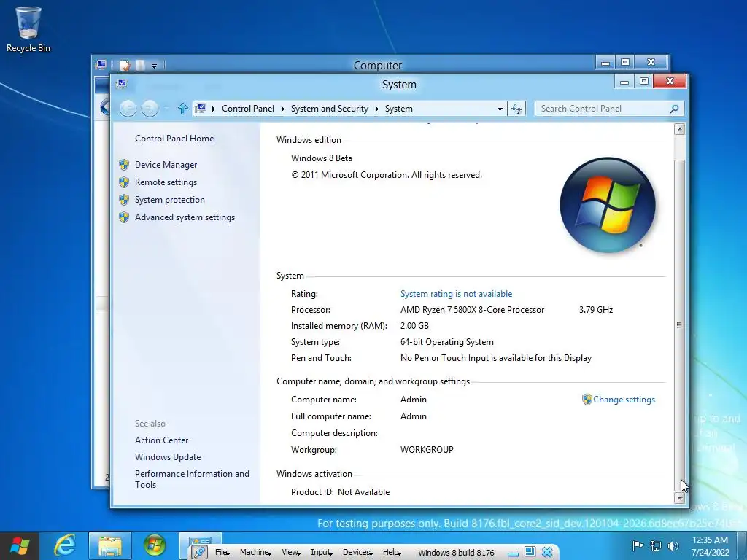Click Change settings link
The width and height of the screenshot is (747, 560).
(624, 400)
